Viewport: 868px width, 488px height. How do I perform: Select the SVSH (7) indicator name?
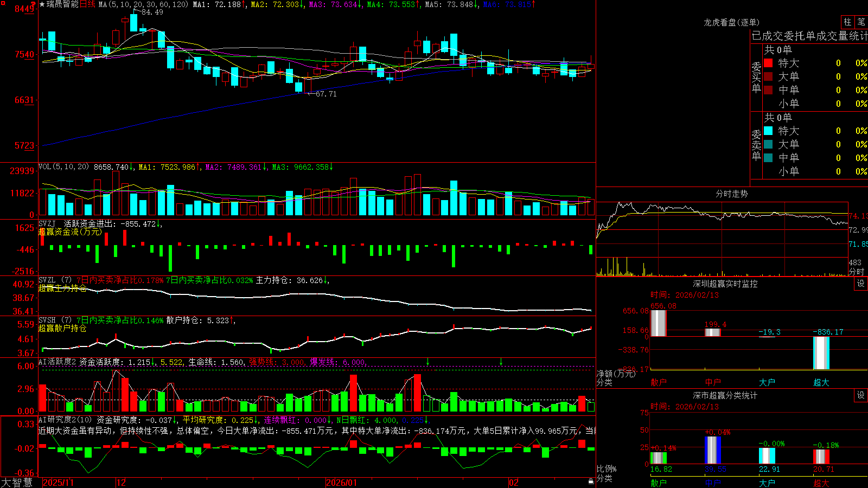[55, 320]
